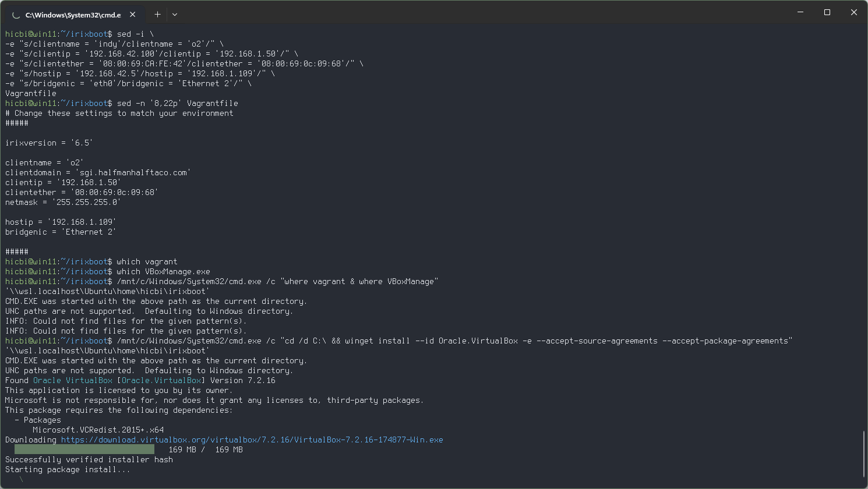Click the green download progress bar
This screenshot has width=868, height=489.
click(84, 449)
